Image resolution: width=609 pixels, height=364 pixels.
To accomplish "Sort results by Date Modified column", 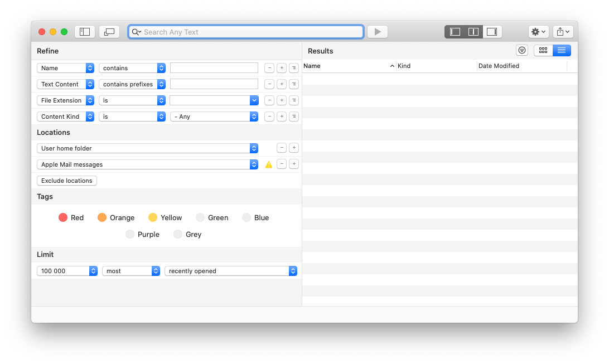I will pos(520,66).
